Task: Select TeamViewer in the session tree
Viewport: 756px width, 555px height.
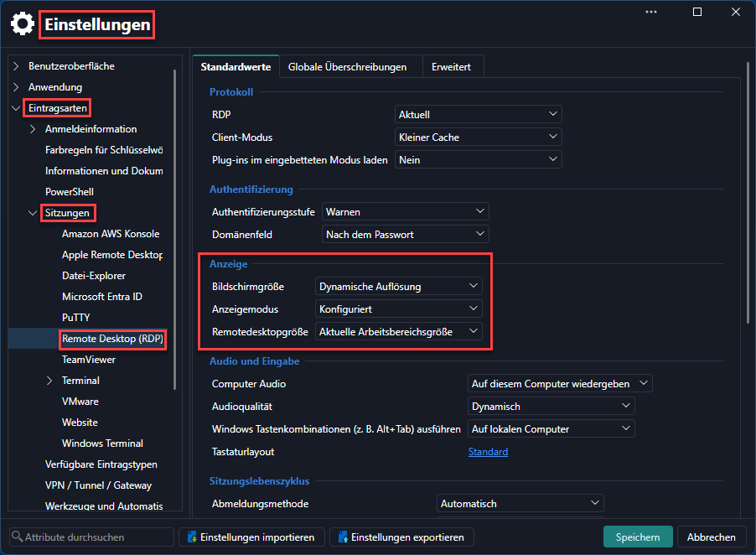Action: [89, 359]
